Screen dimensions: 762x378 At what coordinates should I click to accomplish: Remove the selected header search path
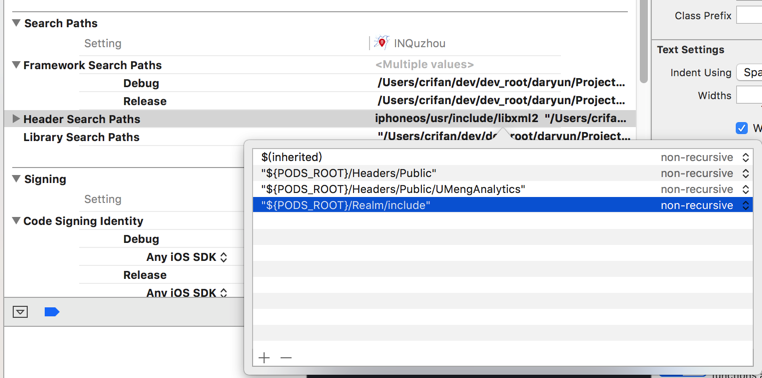tap(286, 358)
